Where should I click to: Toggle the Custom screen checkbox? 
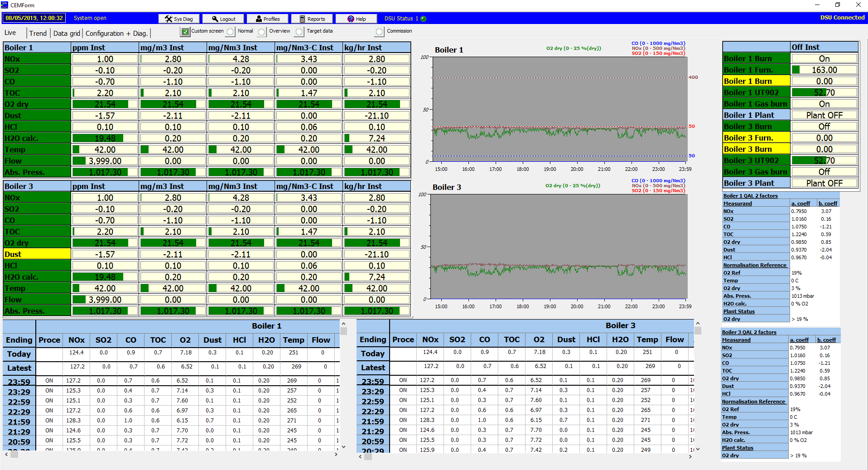(185, 32)
